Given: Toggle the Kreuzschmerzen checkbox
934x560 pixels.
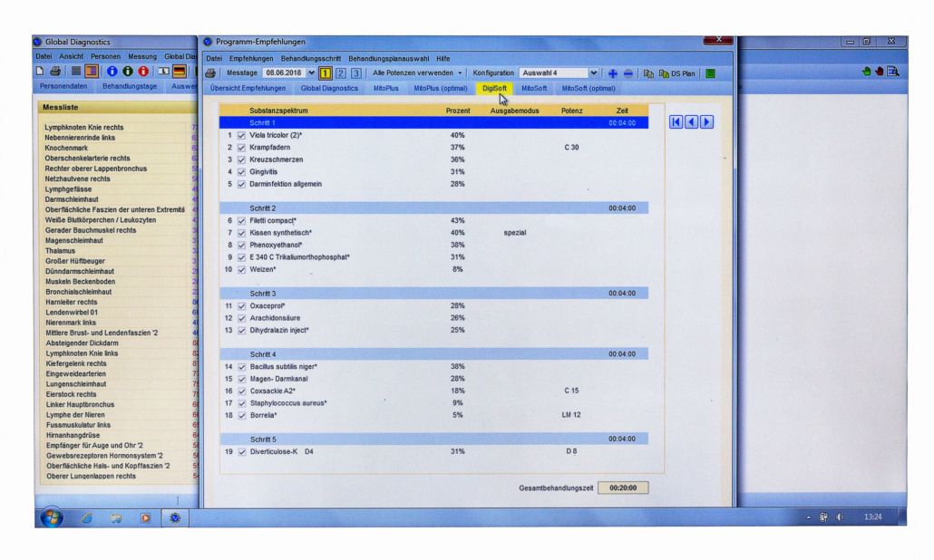Looking at the screenshot, I should [241, 160].
